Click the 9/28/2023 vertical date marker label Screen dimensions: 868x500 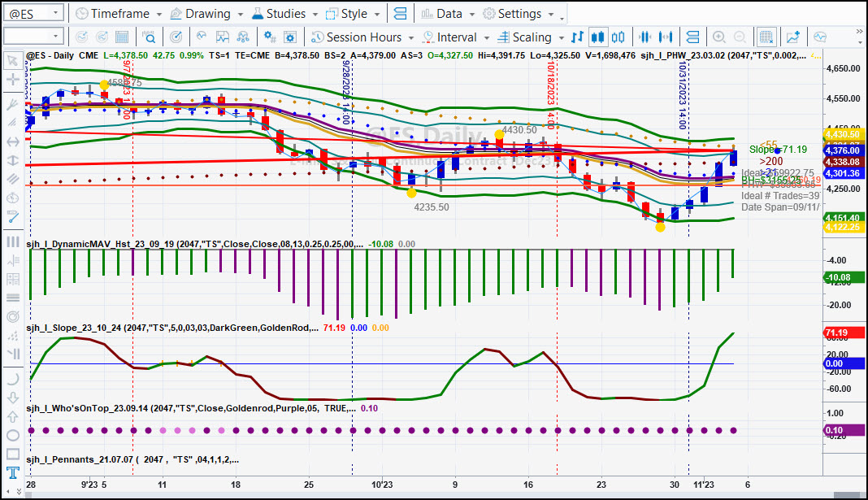(x=346, y=93)
